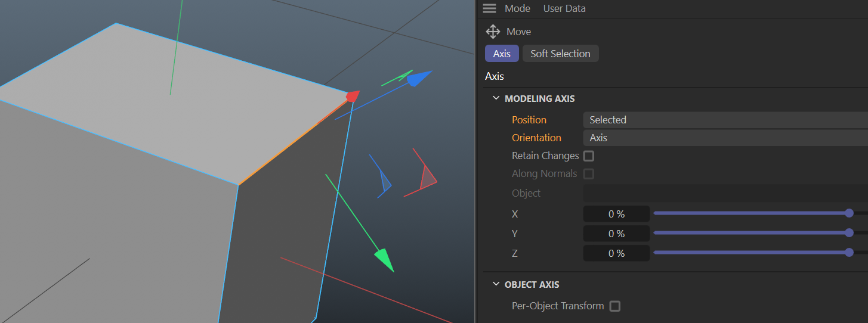Viewport: 868px width, 323px height.
Task: Click the blue Z-axis gizmo arrowhead
Action: click(x=420, y=78)
